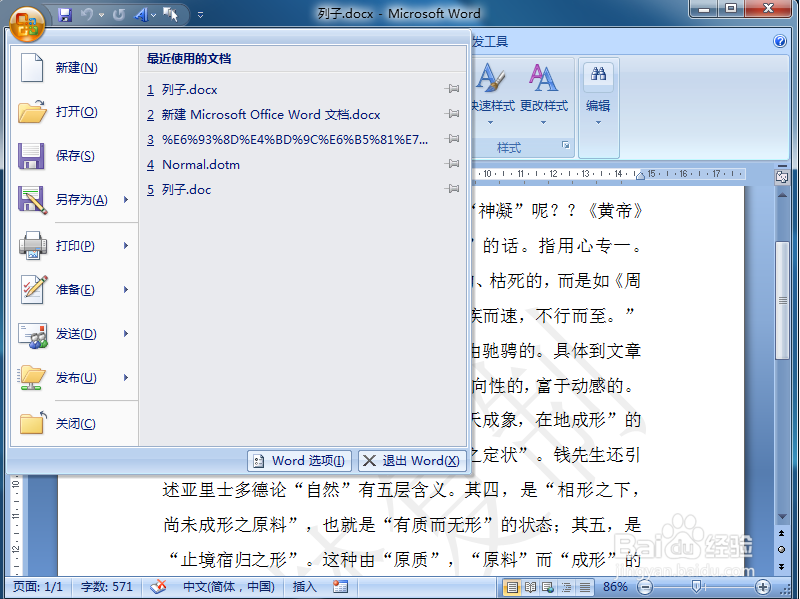Switch to Web Layout view
The height and width of the screenshot is (599, 800).
point(548,587)
